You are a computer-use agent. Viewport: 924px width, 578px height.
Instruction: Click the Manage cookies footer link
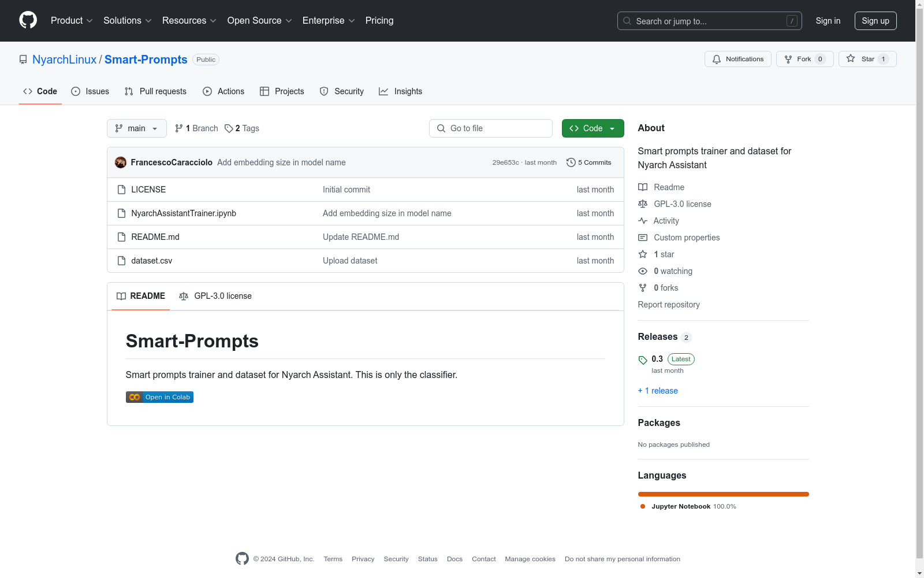(530, 559)
